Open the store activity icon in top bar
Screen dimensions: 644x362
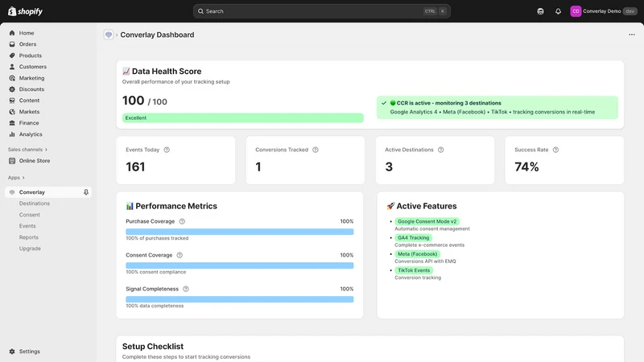click(x=540, y=11)
